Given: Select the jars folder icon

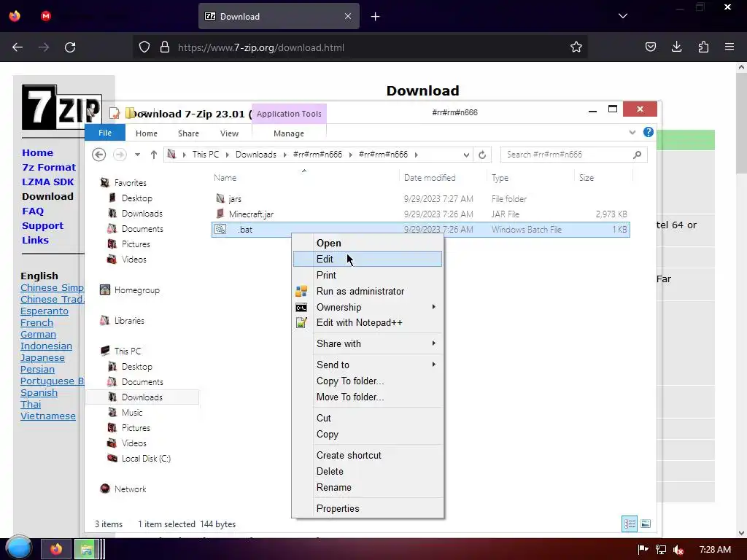Looking at the screenshot, I should click(x=220, y=198).
